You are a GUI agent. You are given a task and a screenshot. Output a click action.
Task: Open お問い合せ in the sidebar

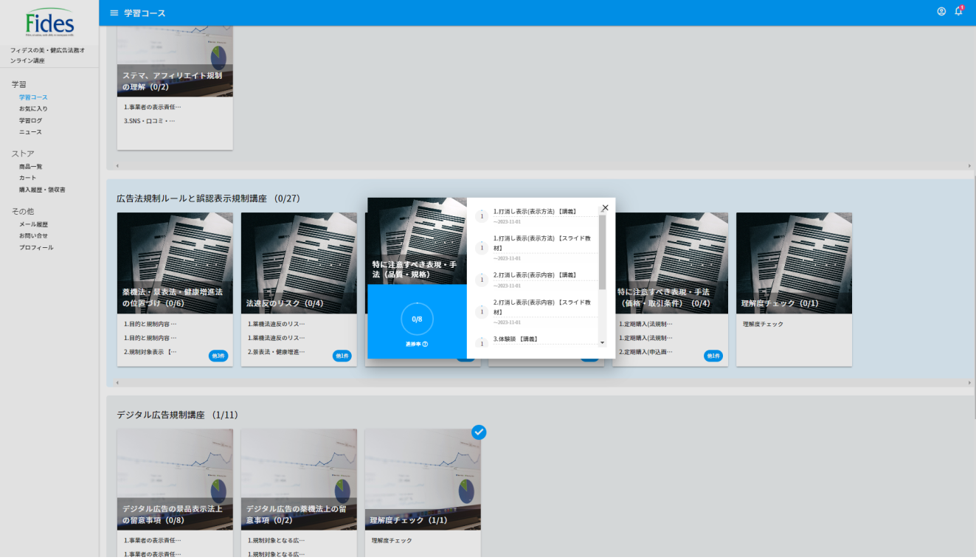pyautogui.click(x=33, y=235)
